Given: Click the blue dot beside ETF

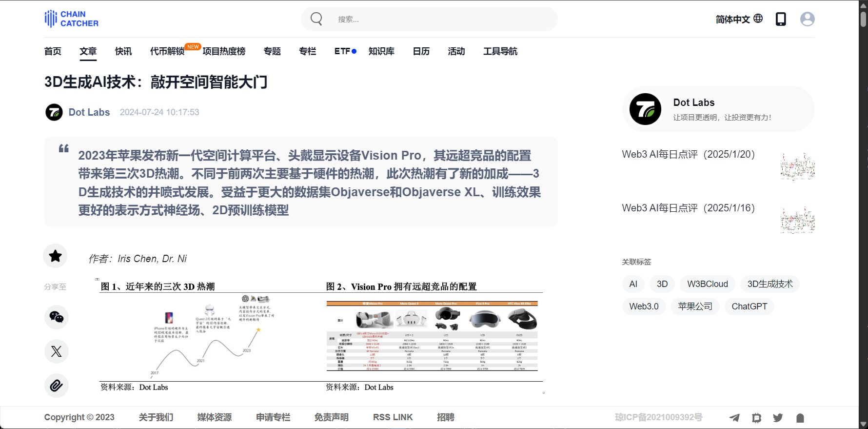Looking at the screenshot, I should coord(354,51).
